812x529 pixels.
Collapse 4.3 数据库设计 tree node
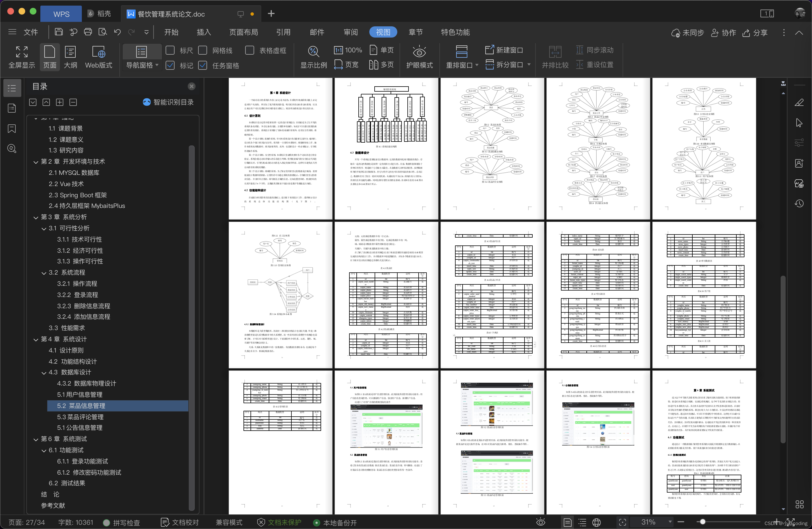(44, 373)
